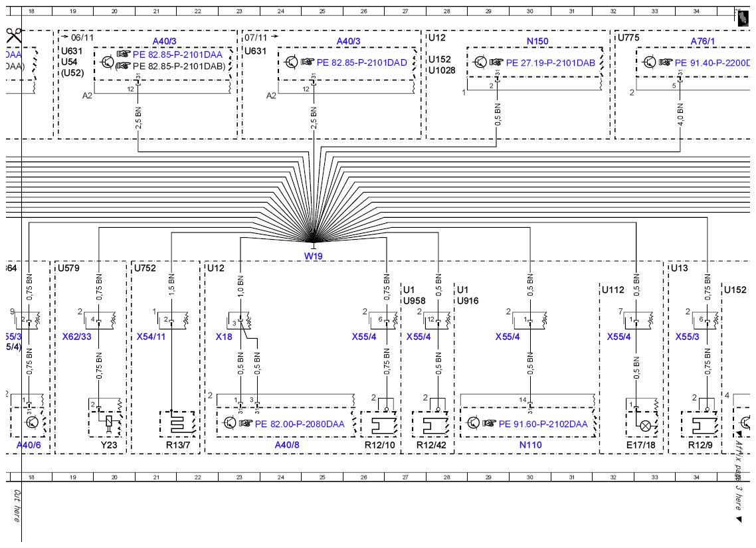Image resolution: width=756 pixels, height=548 pixels.
Task: Click the pointing hand beside PE 27.19-P-2101DAB
Action: tap(497, 62)
